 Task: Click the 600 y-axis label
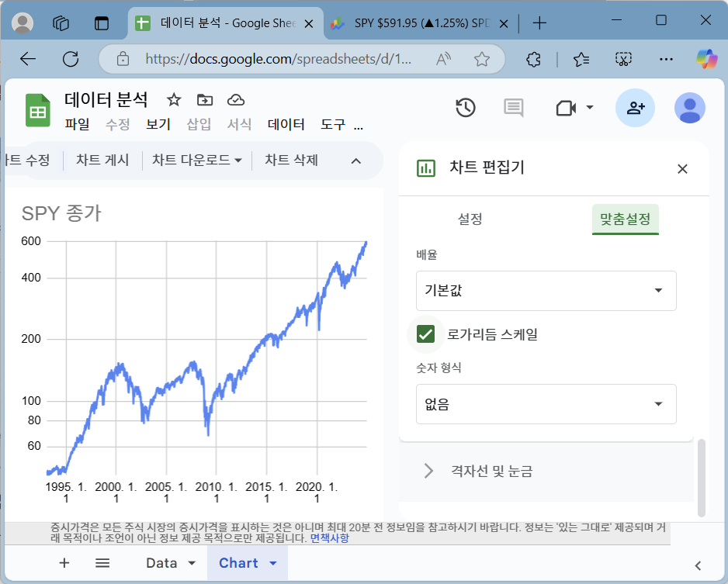(31, 241)
